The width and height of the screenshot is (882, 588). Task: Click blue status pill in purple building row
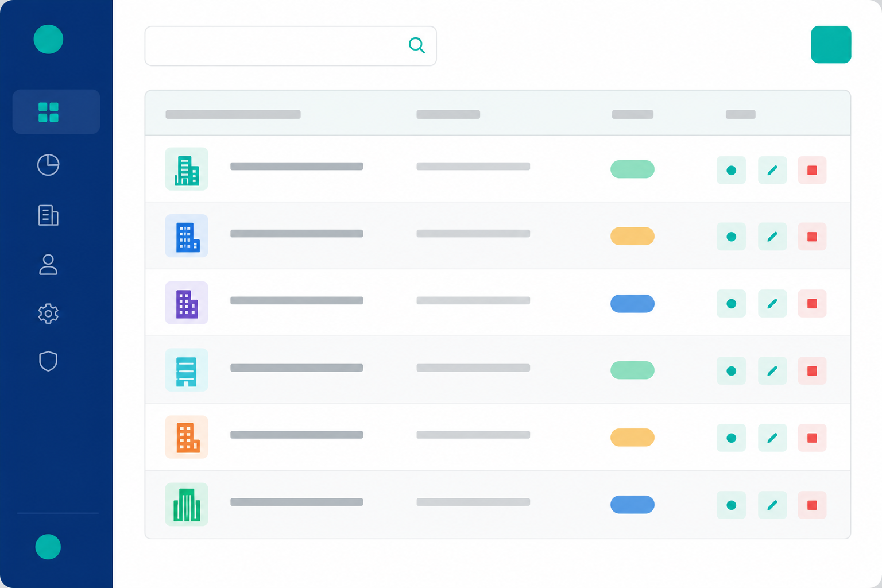(x=632, y=303)
